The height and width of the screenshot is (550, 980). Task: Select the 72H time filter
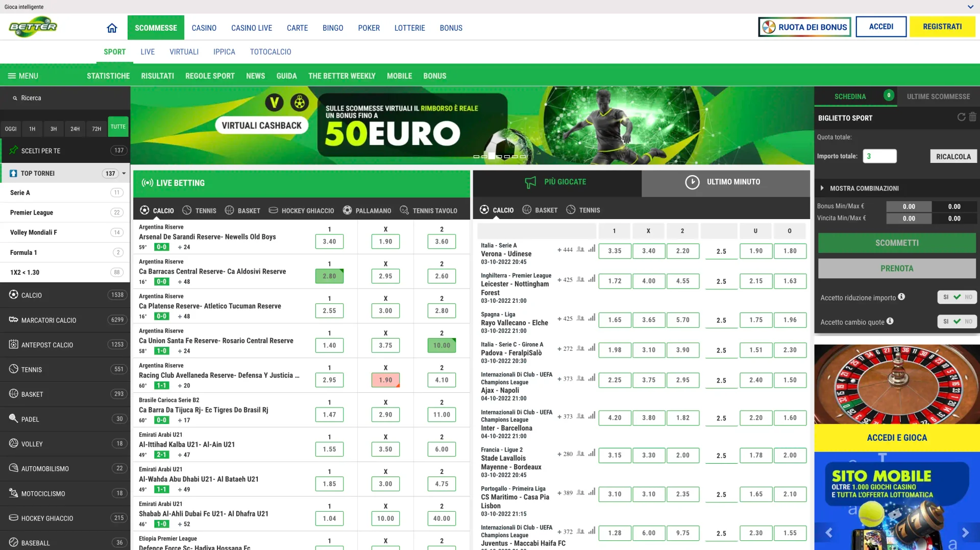tap(96, 129)
